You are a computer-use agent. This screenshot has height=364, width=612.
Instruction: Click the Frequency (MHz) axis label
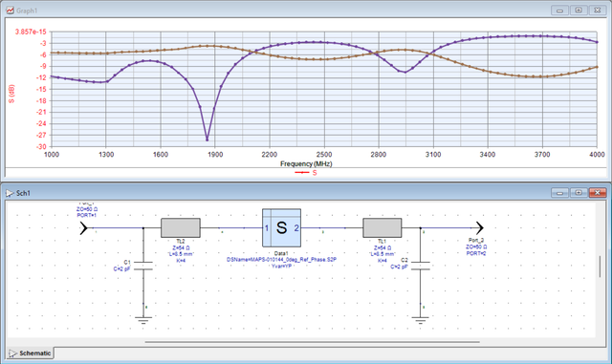pyautogui.click(x=306, y=164)
